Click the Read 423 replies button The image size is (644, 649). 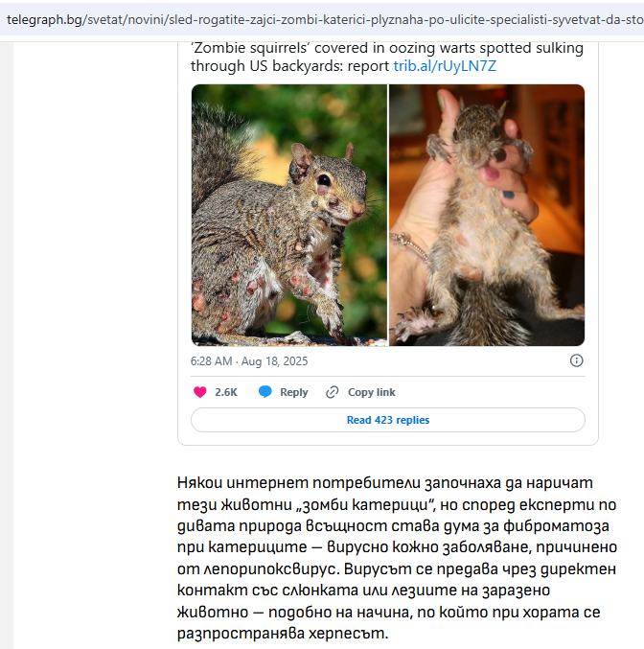pyautogui.click(x=388, y=420)
